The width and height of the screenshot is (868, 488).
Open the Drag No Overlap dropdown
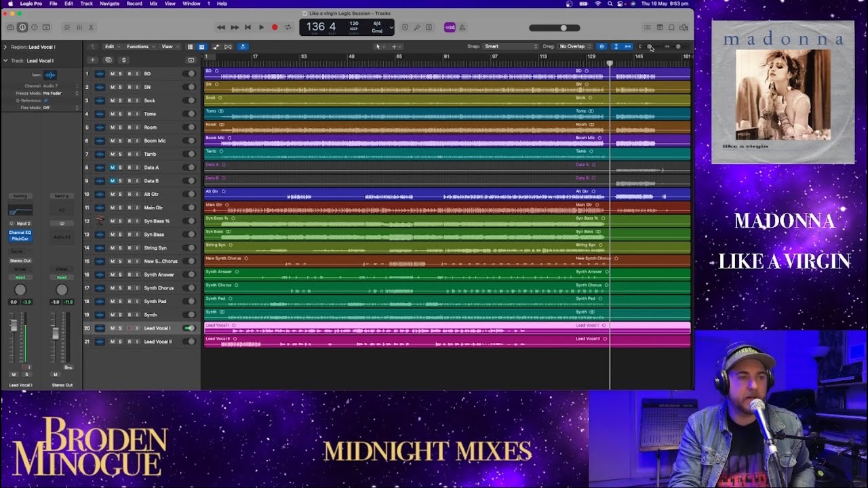coord(575,47)
